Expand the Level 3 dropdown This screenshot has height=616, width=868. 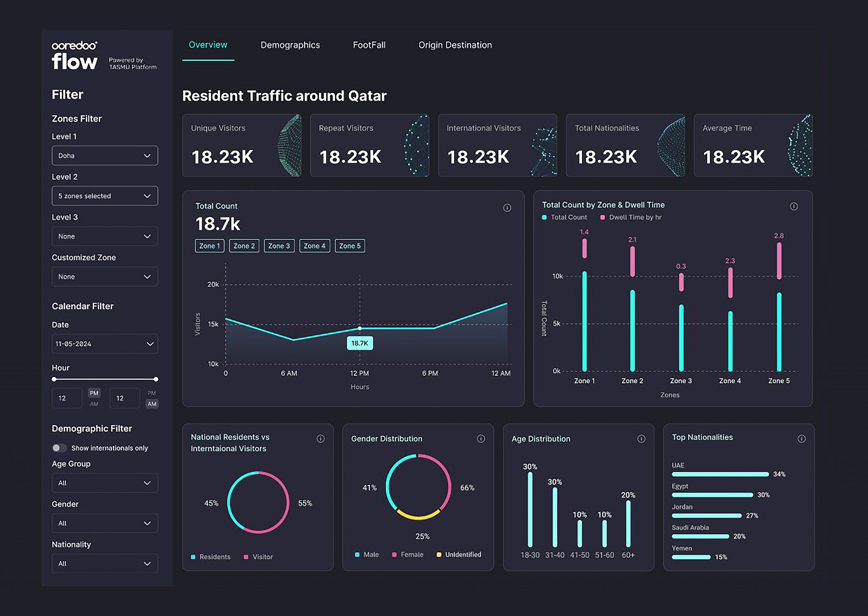[x=105, y=236]
